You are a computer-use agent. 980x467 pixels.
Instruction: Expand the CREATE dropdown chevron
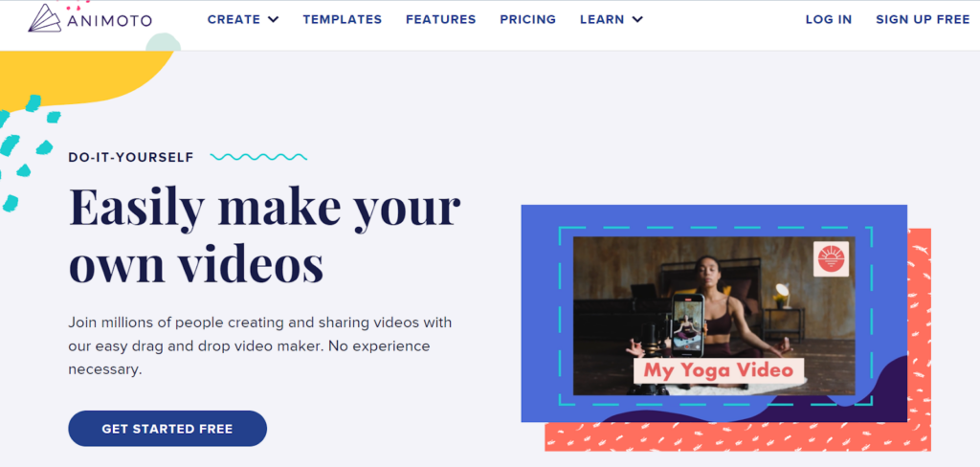273,19
